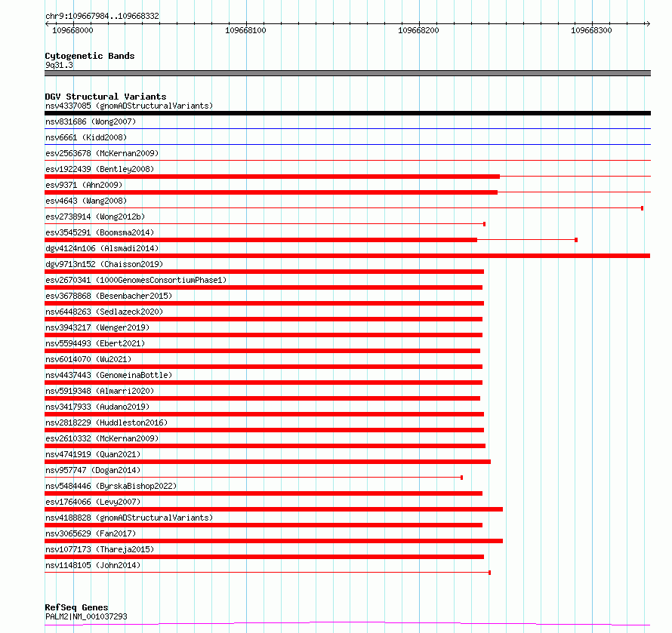Click the red end marker of esv3545291
672x633 pixels.
[x=576, y=240]
